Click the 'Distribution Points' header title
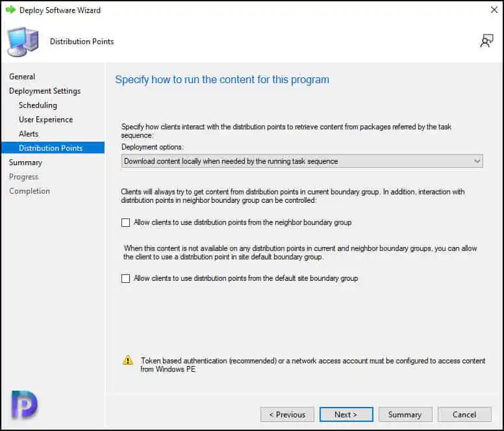This screenshot has height=431, width=504. point(82,42)
